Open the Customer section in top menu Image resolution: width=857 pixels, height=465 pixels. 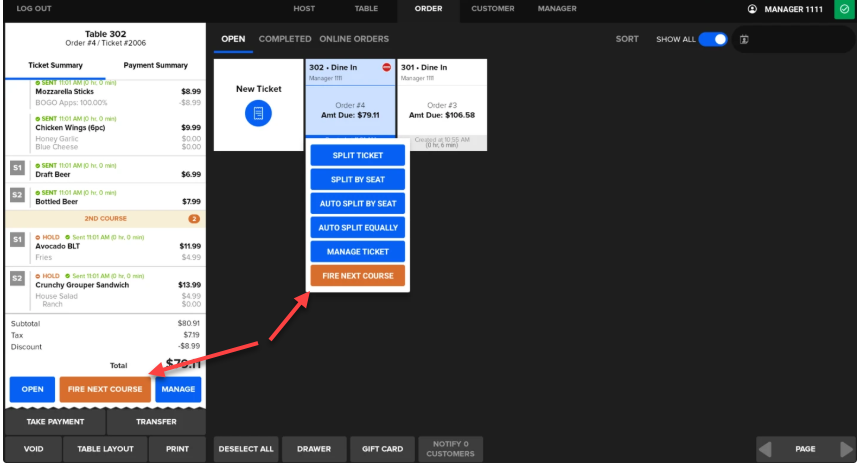pos(493,9)
